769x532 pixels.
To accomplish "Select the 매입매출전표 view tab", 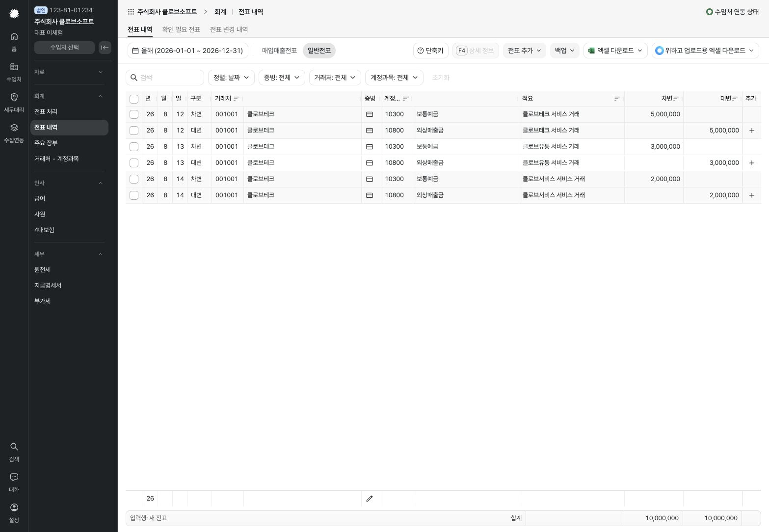I will tap(279, 51).
